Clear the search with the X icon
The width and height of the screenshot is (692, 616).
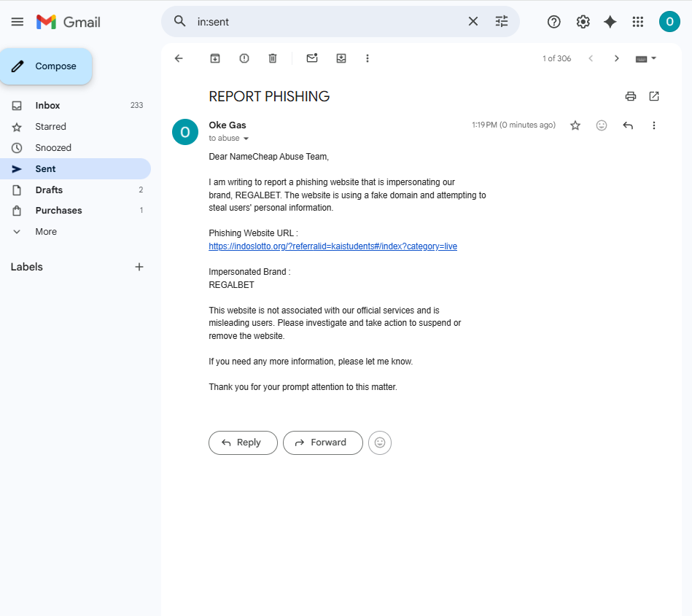[x=473, y=21]
